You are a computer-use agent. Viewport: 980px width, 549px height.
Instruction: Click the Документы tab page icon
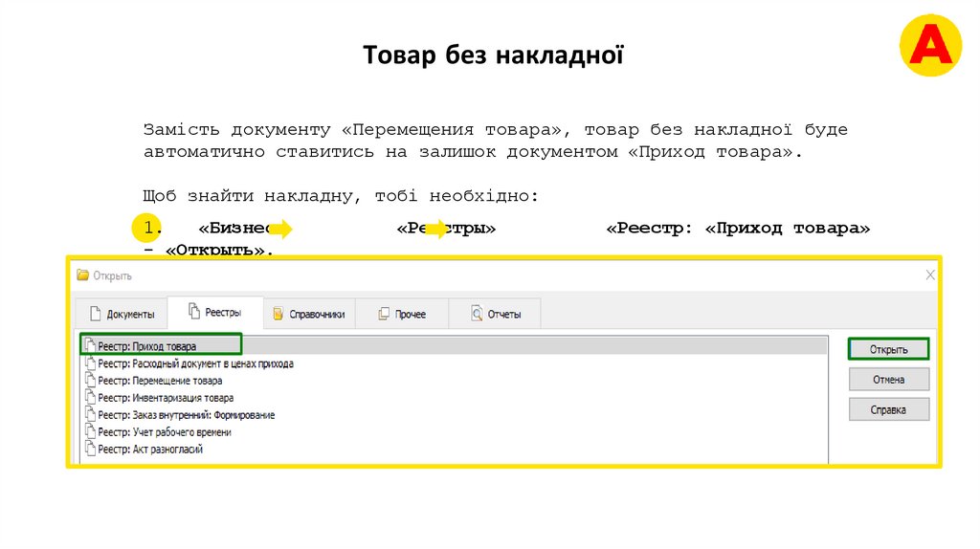tap(95, 314)
